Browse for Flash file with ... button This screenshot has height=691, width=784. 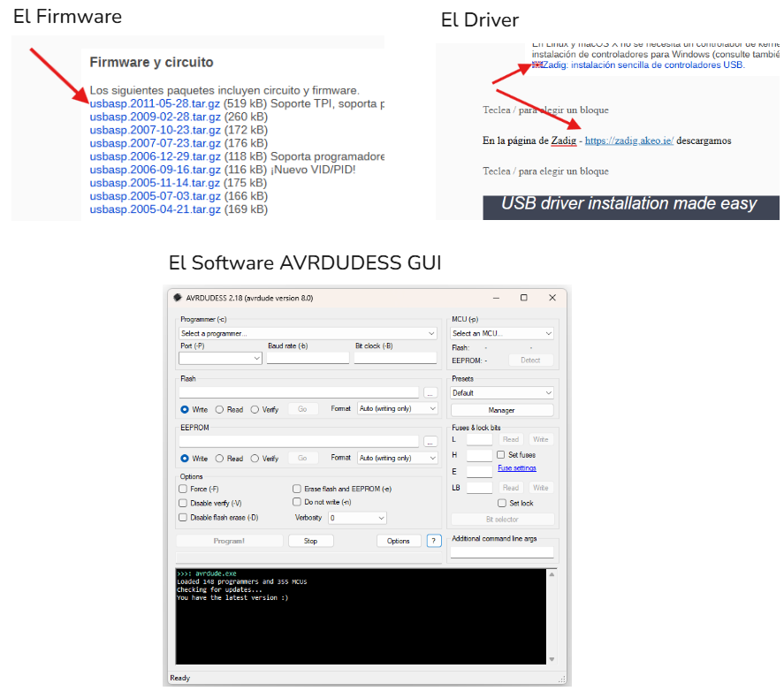[430, 393]
